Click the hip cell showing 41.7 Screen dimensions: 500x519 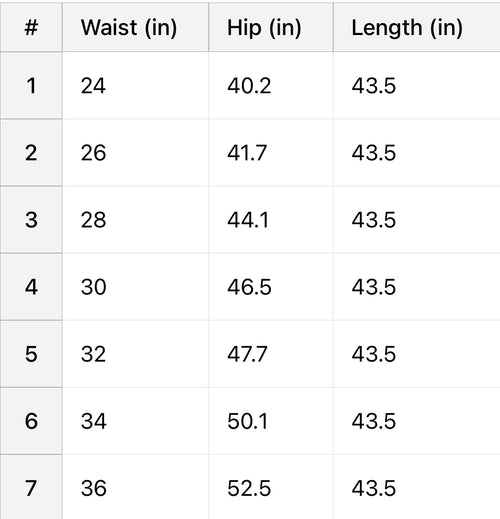click(271, 153)
